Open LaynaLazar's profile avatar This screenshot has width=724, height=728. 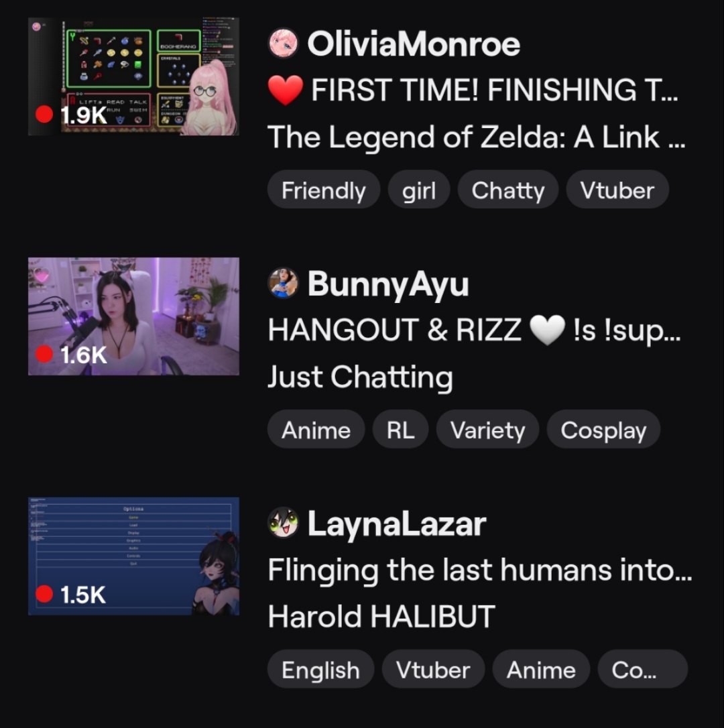(x=283, y=523)
